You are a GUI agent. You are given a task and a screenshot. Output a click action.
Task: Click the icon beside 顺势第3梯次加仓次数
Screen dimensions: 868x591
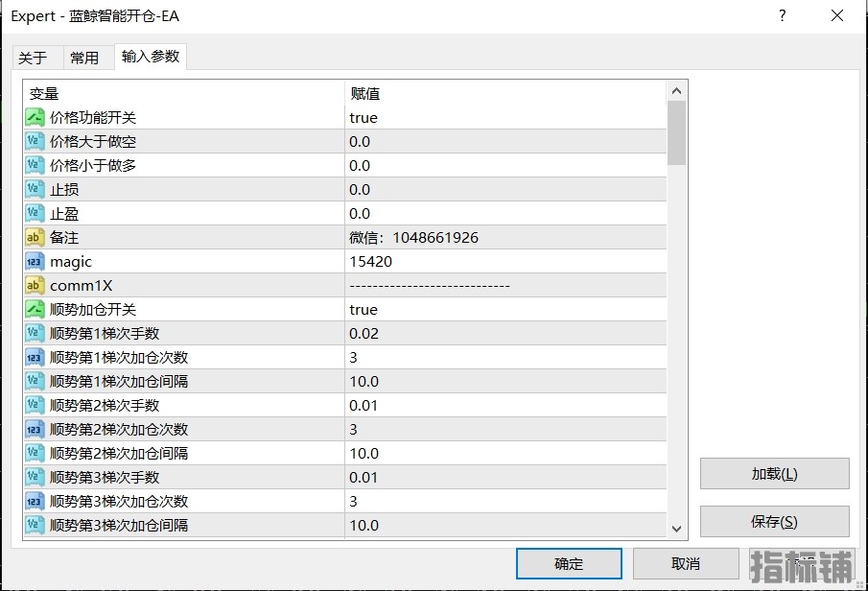tap(35, 501)
